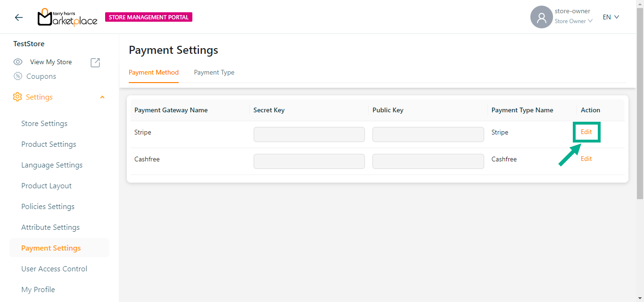Select the Payment Method tab

pyautogui.click(x=154, y=72)
